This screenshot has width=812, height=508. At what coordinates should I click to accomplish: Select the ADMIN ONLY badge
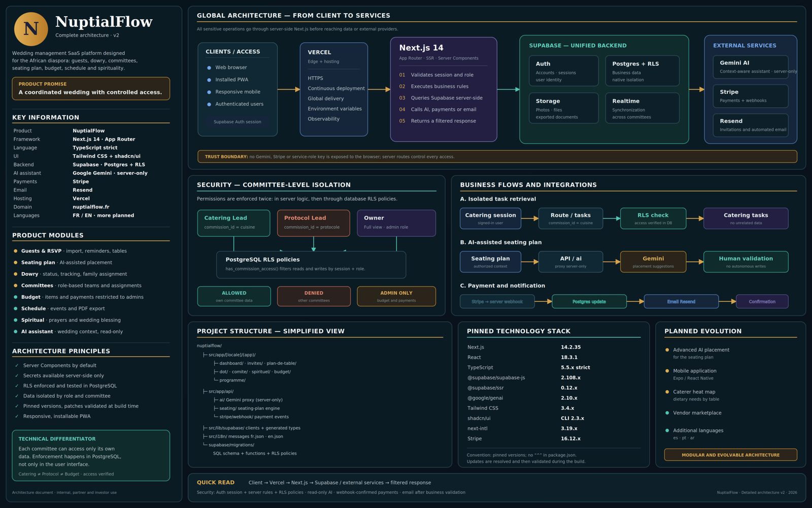pos(396,296)
